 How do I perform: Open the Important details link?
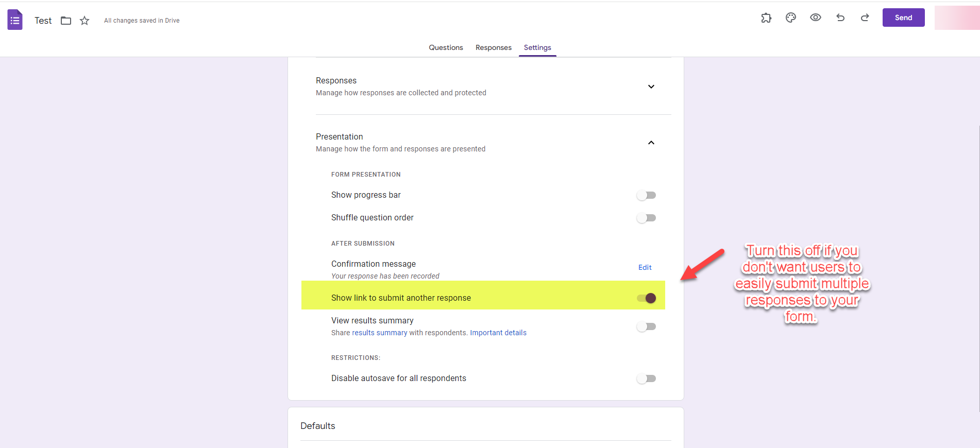498,333
